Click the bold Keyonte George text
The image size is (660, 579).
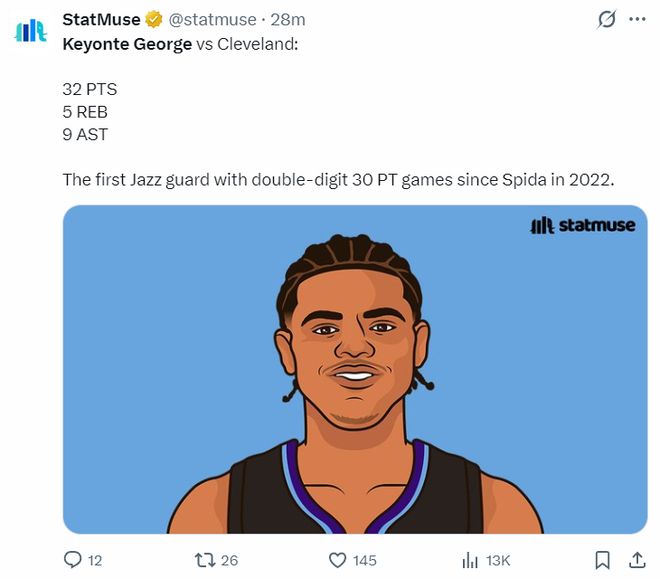point(127,44)
